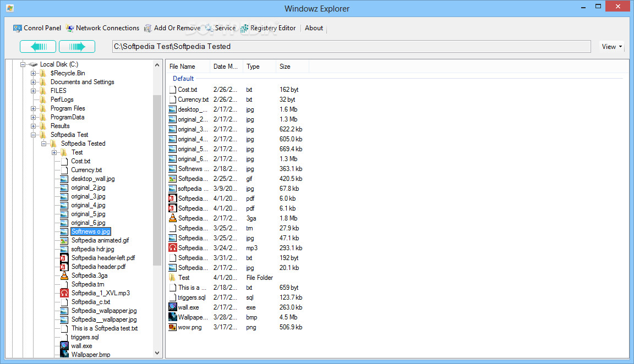Click the address path field
The height and width of the screenshot is (364, 634).
351,46
